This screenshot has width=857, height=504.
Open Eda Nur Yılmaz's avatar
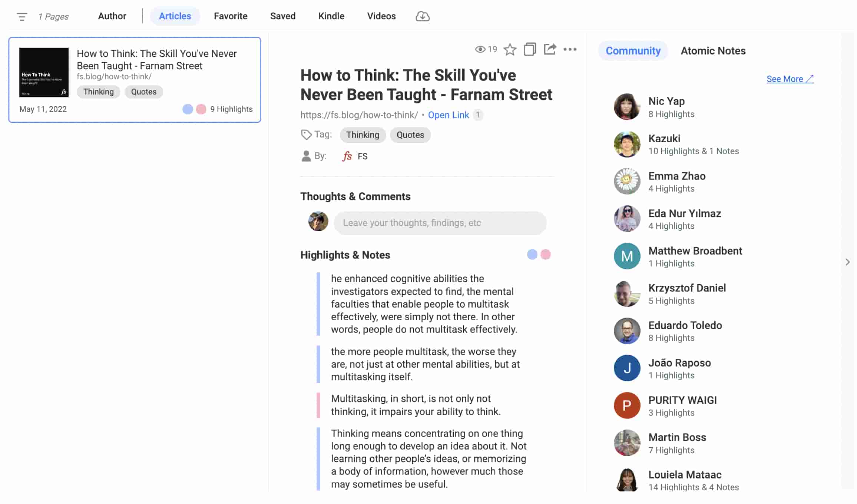pyautogui.click(x=627, y=219)
